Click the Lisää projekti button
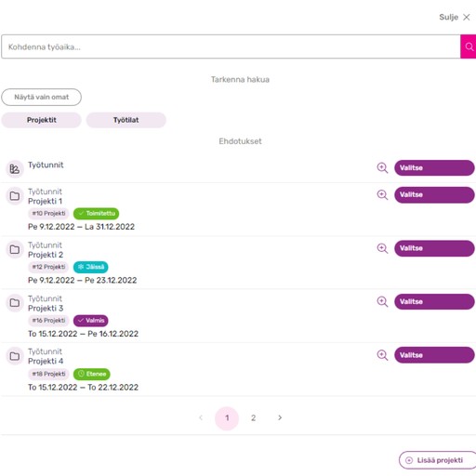Screen dimensions: 476x476 coord(438,460)
